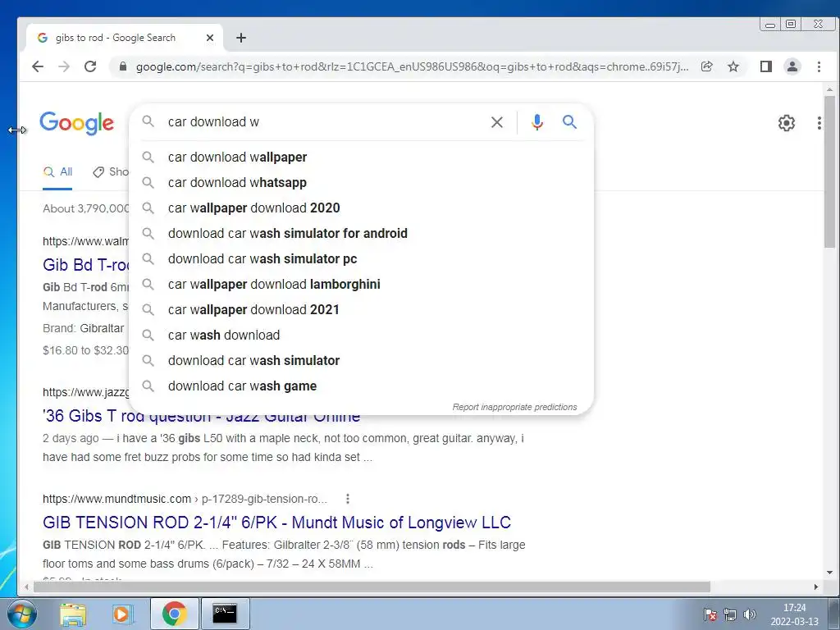840x630 pixels.
Task: Open 'Gib Bd T-rod' result link
Action: coord(85,265)
